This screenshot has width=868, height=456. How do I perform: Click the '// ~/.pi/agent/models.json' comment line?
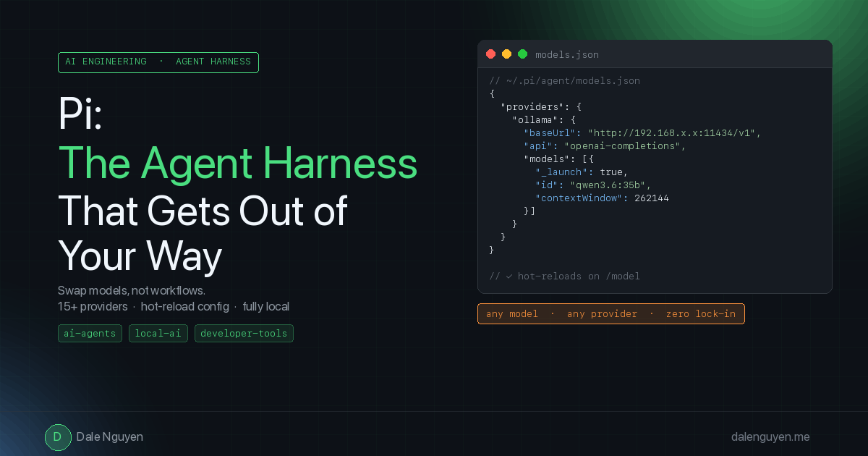(564, 81)
